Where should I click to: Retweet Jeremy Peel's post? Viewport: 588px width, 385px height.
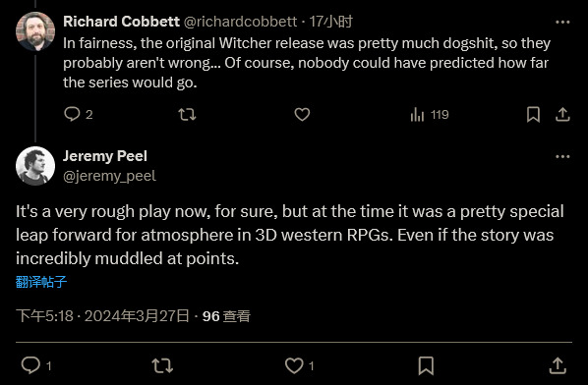(162, 365)
